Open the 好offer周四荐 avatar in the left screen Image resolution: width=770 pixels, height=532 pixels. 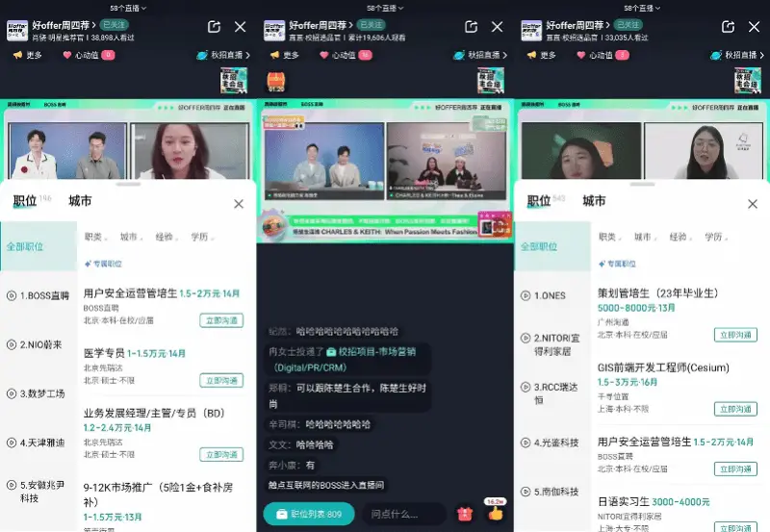point(16,31)
